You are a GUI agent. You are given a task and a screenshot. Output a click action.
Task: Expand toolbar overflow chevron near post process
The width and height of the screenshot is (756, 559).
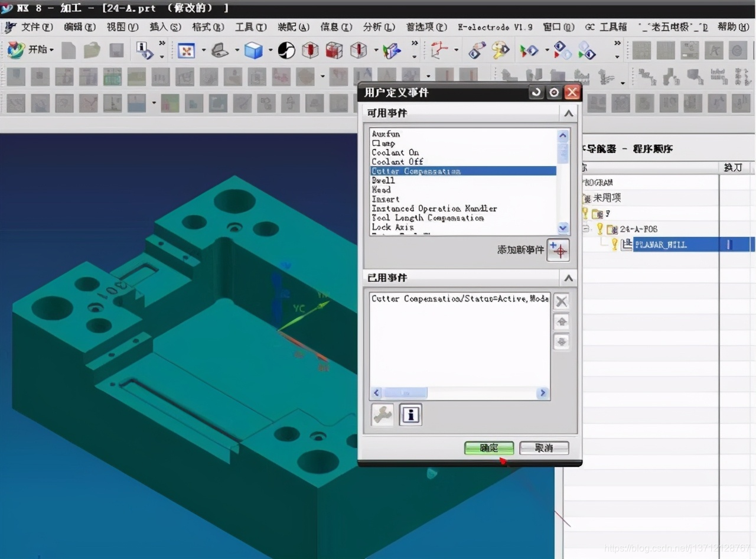point(618,43)
